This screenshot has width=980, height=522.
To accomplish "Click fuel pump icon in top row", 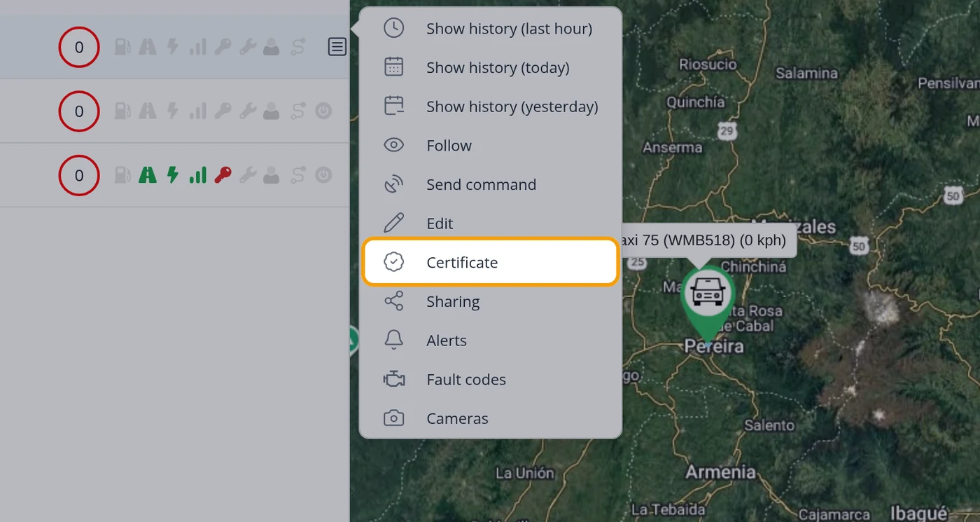I will click(122, 47).
